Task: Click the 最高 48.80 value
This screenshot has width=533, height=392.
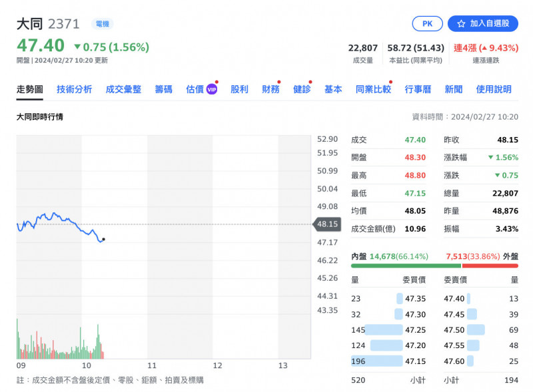Action: [415, 175]
